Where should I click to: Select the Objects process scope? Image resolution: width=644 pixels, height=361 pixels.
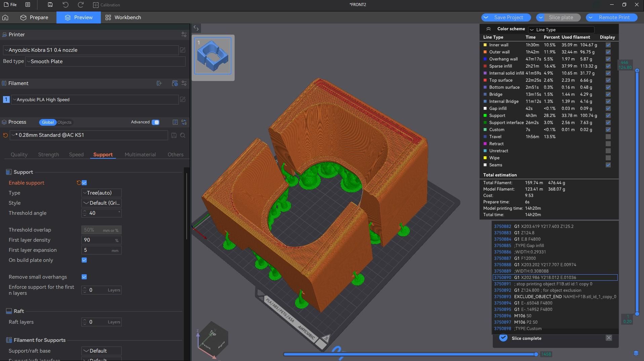click(x=64, y=122)
